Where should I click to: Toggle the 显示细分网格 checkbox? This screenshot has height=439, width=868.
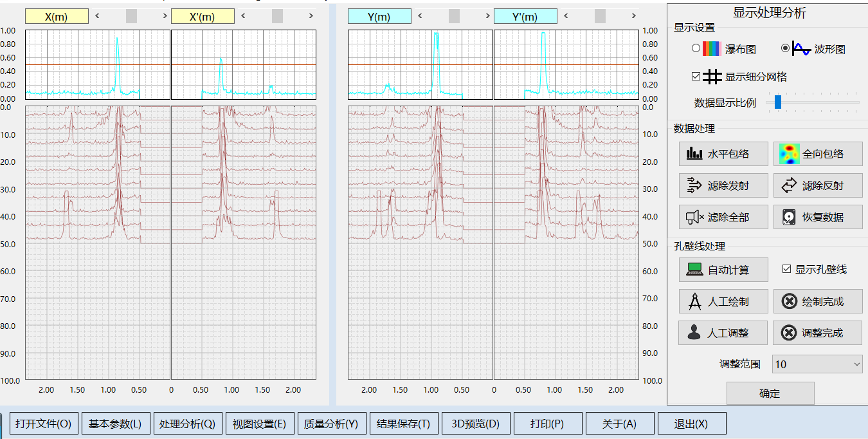click(x=696, y=76)
